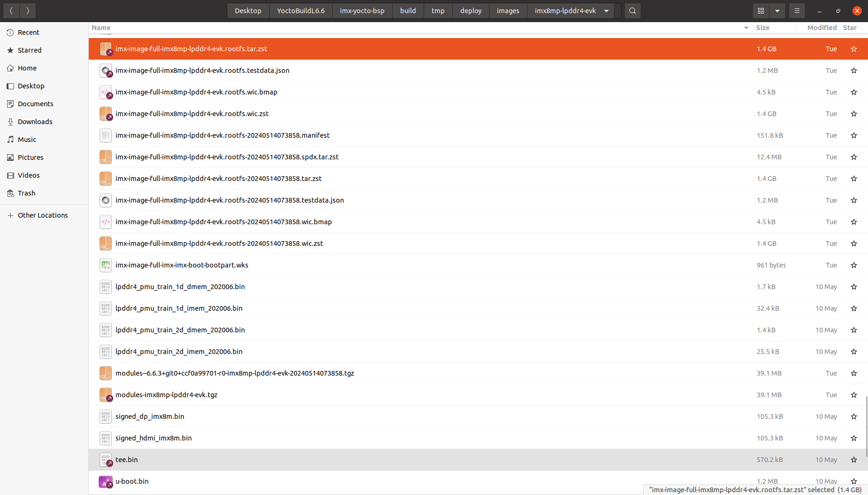
Task: Click the forward navigation arrow
Action: (28, 10)
